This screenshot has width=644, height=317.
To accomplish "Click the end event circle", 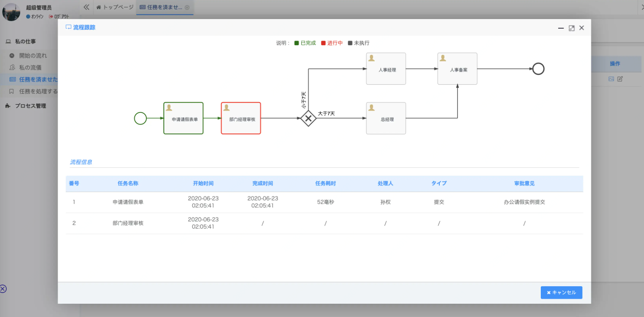I will [538, 69].
